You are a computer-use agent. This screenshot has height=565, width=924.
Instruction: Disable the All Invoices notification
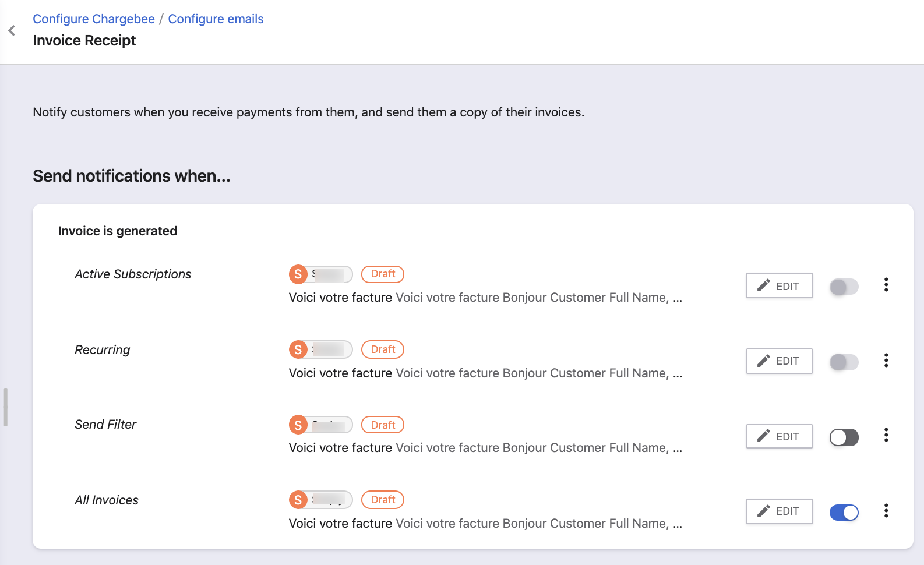(844, 513)
